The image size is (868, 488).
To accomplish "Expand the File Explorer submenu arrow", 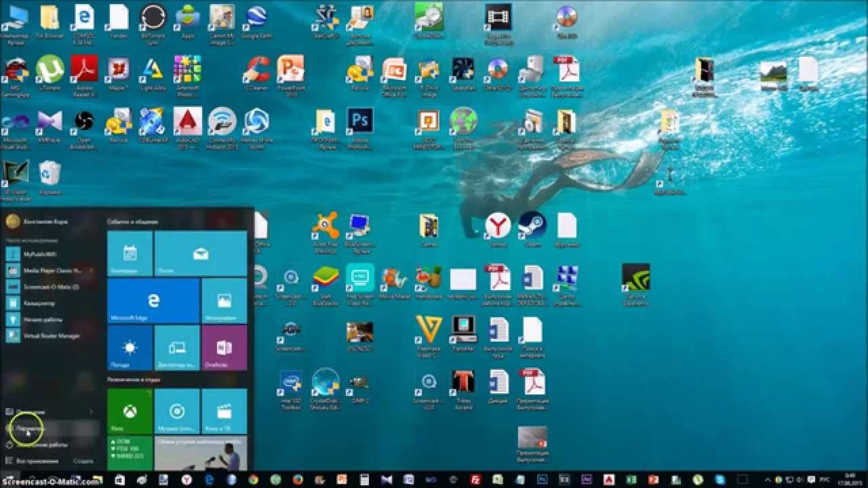I will [x=92, y=411].
